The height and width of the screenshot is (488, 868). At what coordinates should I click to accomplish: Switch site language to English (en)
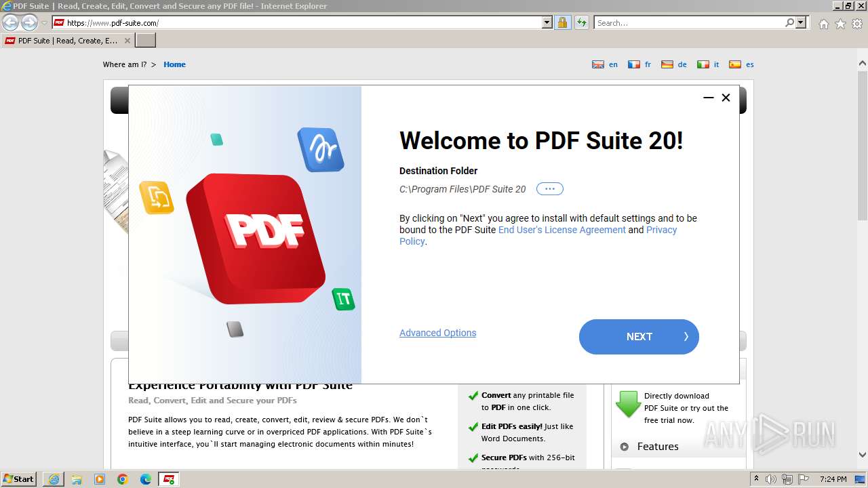point(605,64)
